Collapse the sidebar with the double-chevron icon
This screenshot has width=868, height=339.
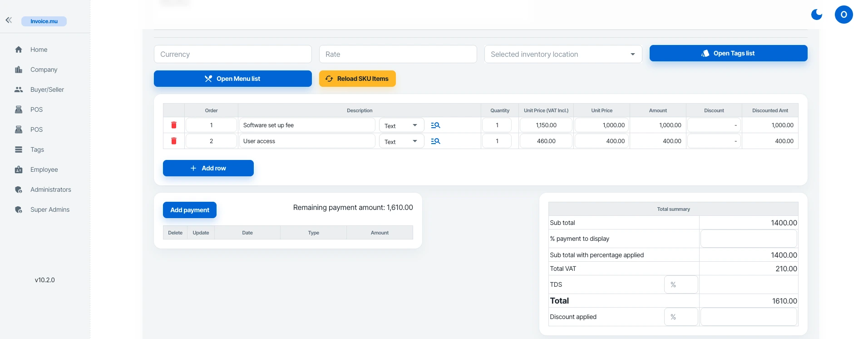pyautogui.click(x=9, y=20)
